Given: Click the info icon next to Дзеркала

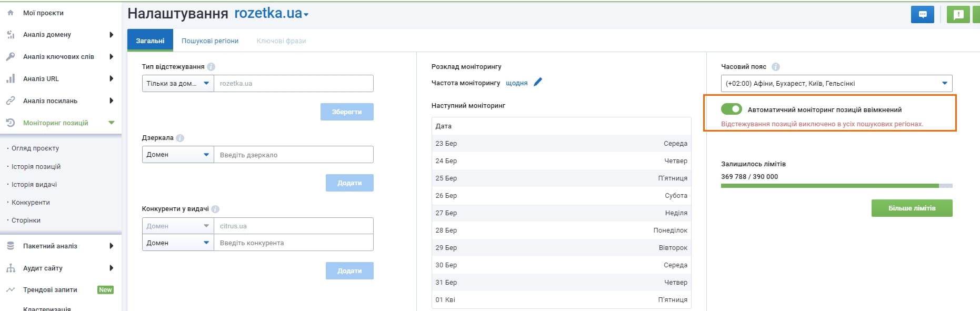Looking at the screenshot, I should 180,138.
